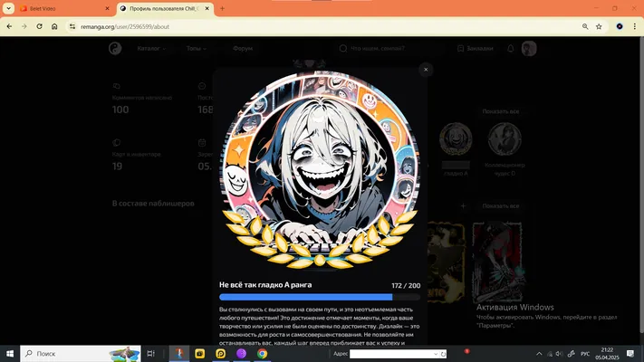Click the blue achievement progress bar

tap(320, 297)
